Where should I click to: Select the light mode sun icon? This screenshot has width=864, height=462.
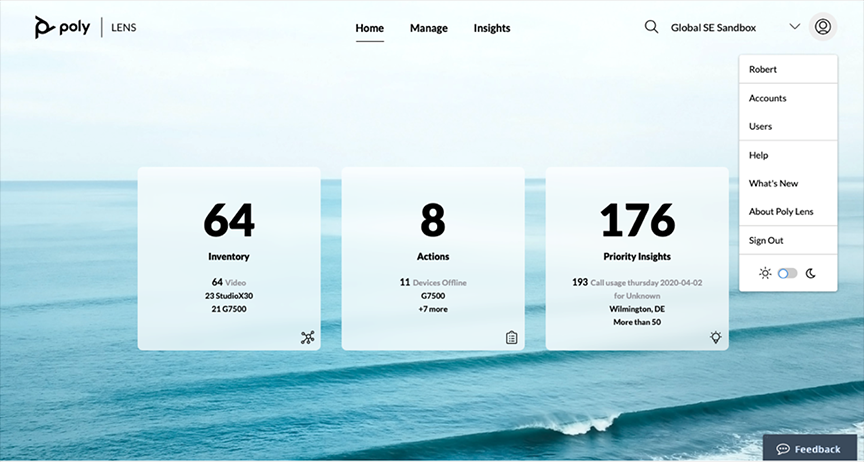click(765, 273)
